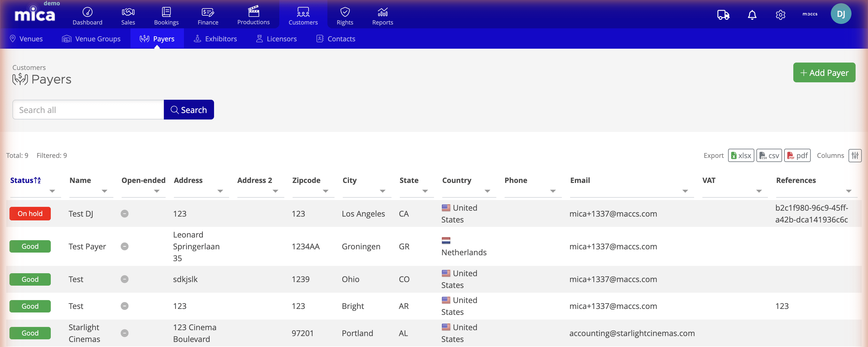Open the Status column filter dropdown
This screenshot has width=868, height=347.
[x=52, y=191]
